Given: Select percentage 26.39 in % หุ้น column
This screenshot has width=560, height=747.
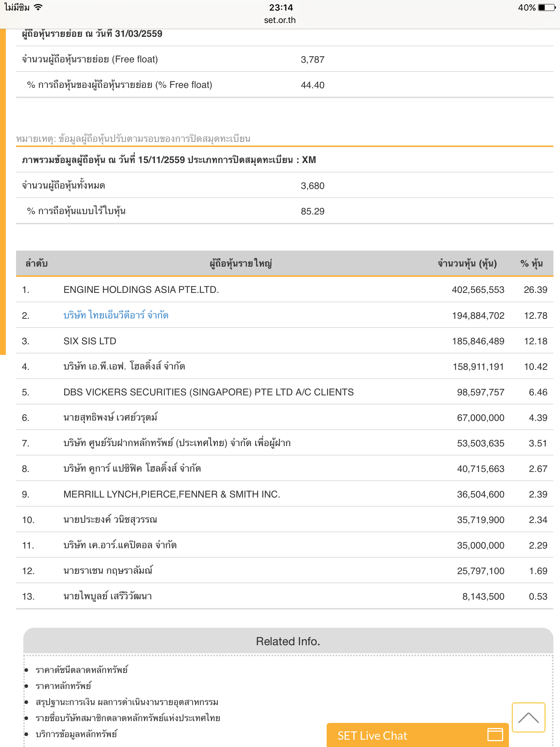Looking at the screenshot, I should 535,290.
